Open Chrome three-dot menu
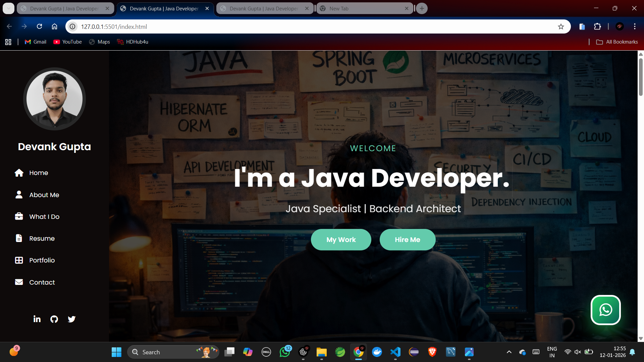Viewport: 644px width, 362px height. point(635,27)
